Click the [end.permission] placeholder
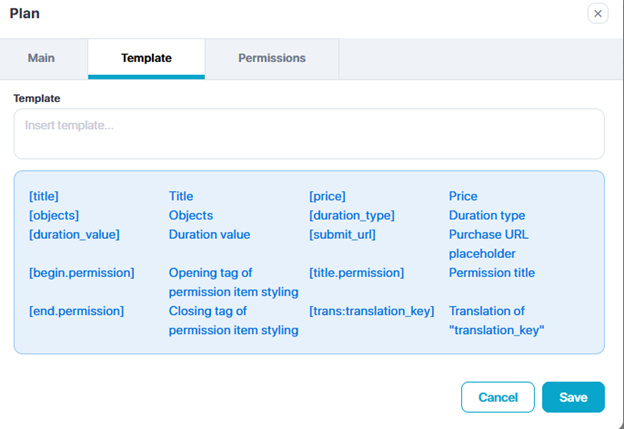This screenshot has width=624, height=429. (77, 311)
